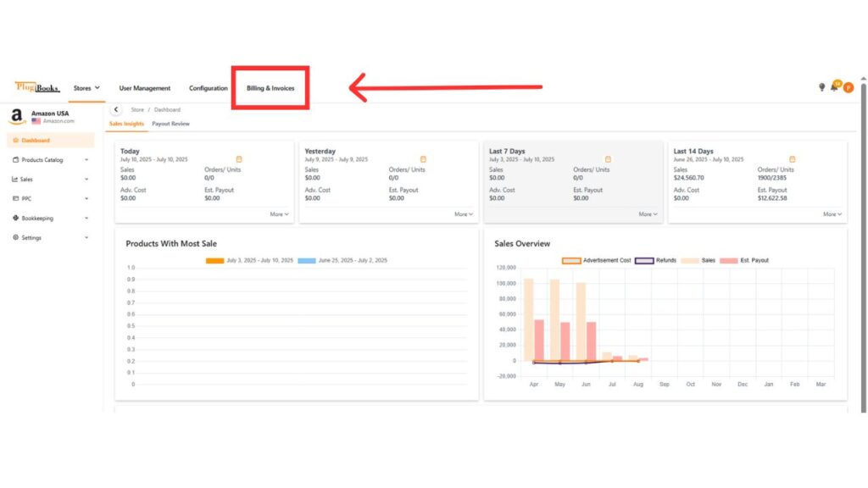This screenshot has width=868, height=488.
Task: Open the notifications bell
Action: (834, 87)
